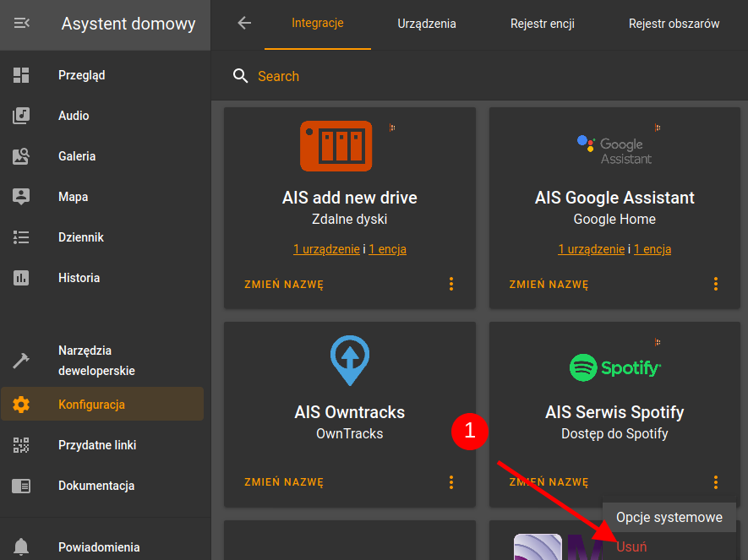Open 1 urządzenie link under AIS add new drive
Image resolution: width=748 pixels, height=560 pixels.
[x=326, y=249]
